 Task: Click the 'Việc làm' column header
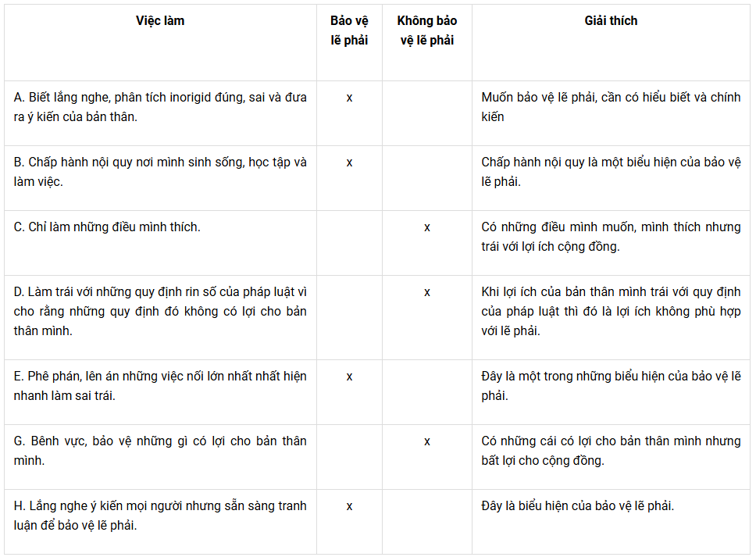coord(160,21)
